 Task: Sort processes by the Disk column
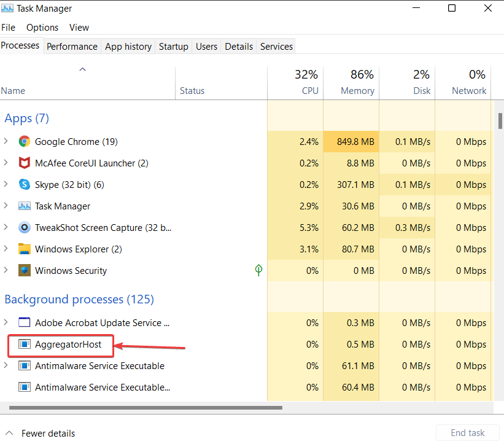point(407,83)
